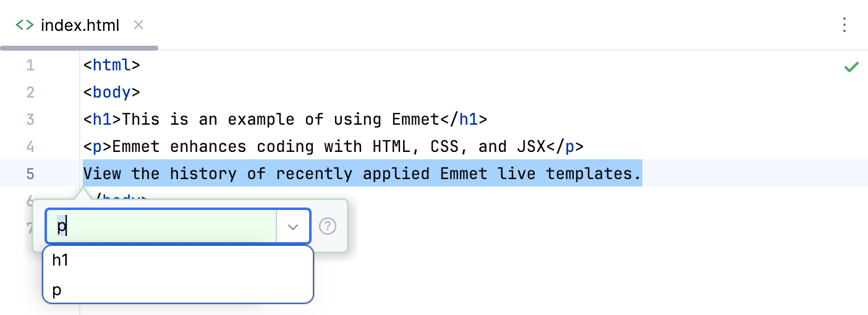Click line number 5 in the gutter

pos(30,174)
